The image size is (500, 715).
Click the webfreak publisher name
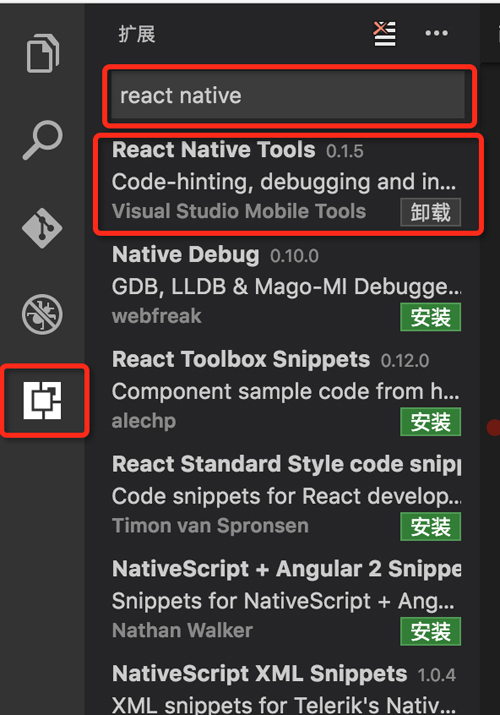click(156, 316)
